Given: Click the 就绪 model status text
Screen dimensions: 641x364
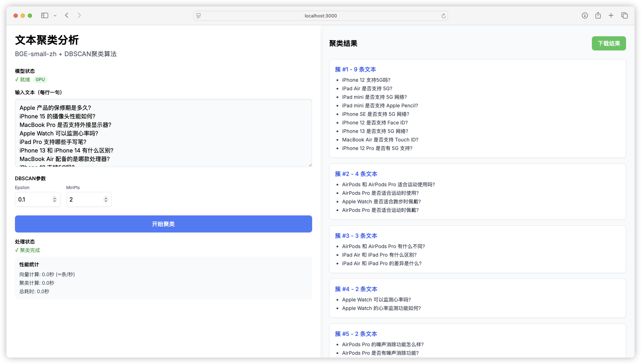Looking at the screenshot, I should [22, 80].
